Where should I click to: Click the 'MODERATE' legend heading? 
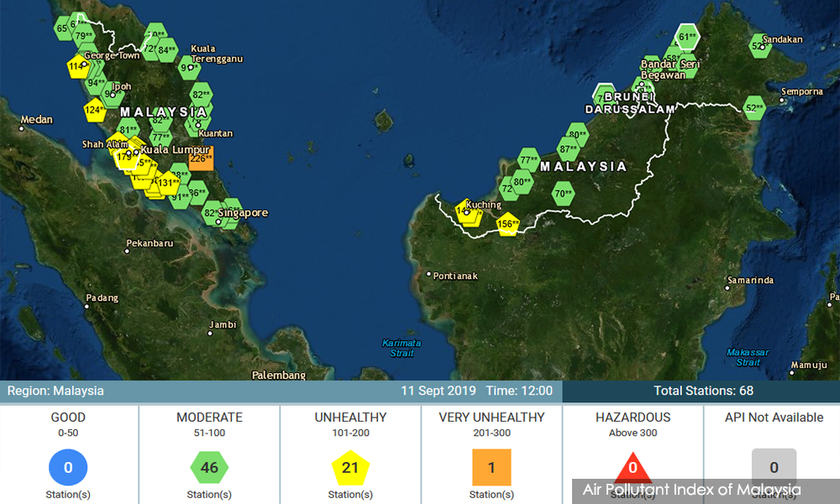coord(209,417)
